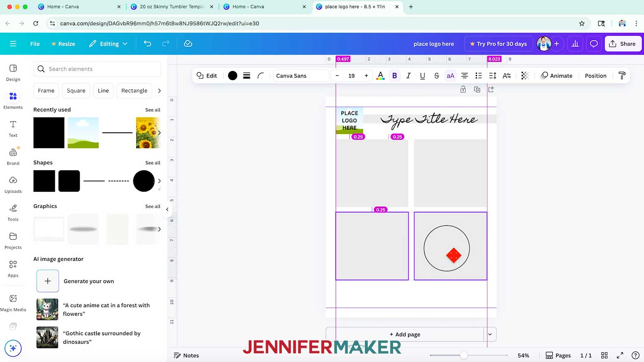
Task: Select the sunflower image thumbnail
Action: coord(148,133)
